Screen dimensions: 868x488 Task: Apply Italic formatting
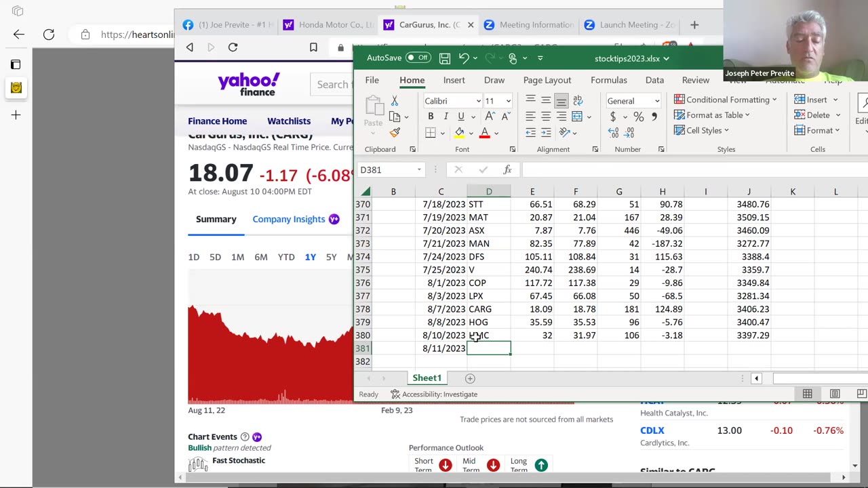point(446,117)
